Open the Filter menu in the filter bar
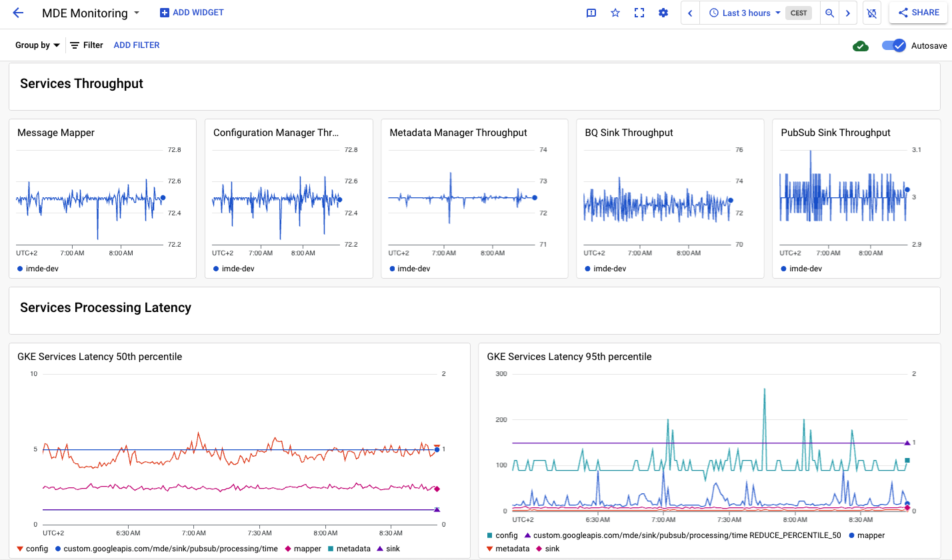This screenshot has height=560, width=952. 86,45
